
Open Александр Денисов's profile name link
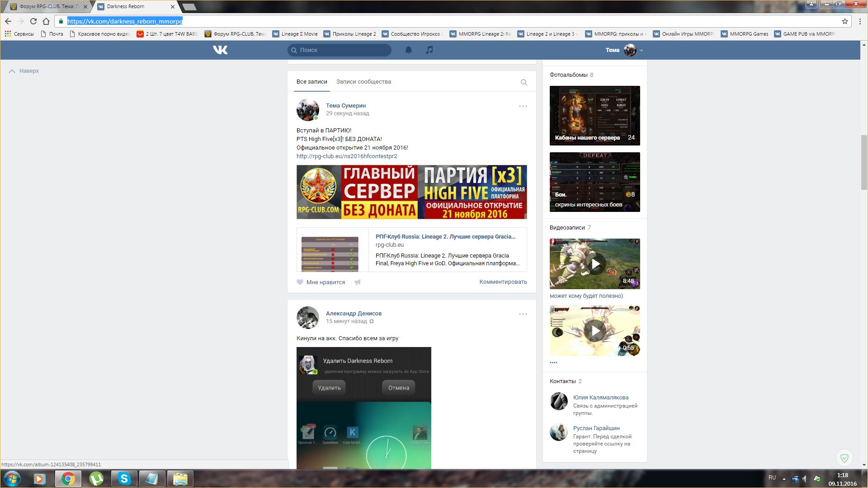point(354,314)
